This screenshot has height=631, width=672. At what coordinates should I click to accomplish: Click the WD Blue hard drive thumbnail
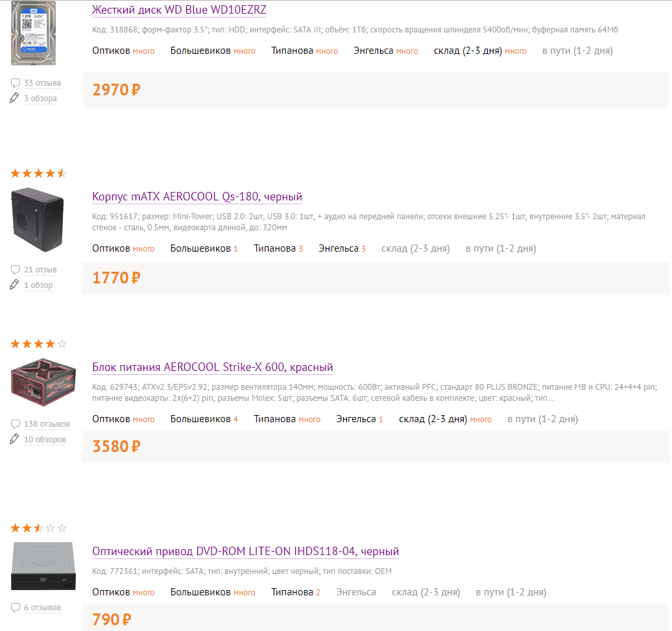[34, 33]
